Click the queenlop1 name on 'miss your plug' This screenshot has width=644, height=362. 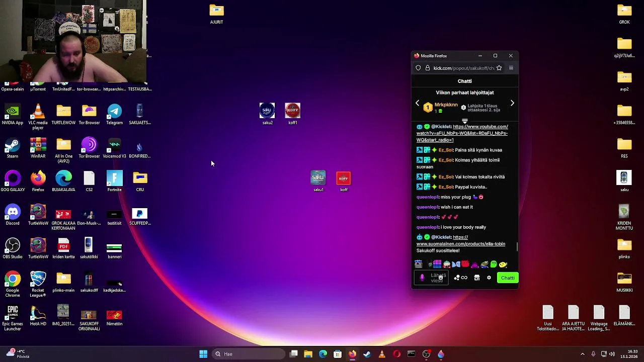click(428, 197)
